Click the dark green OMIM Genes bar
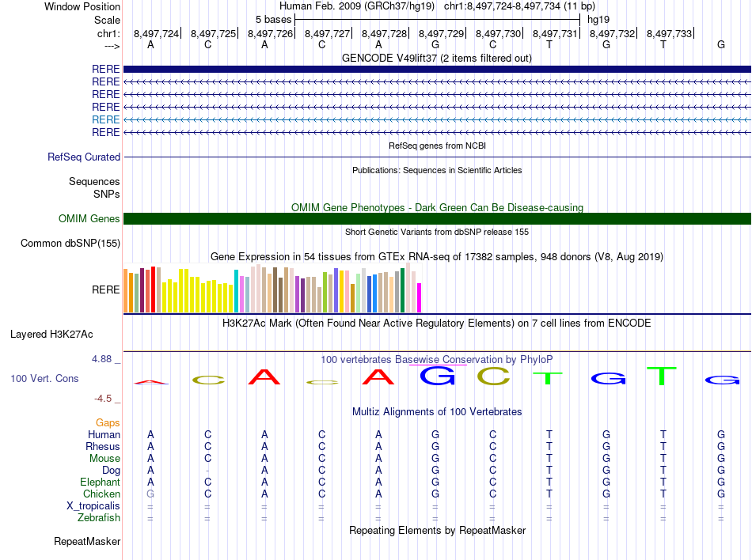The image size is (752, 560). [437, 219]
